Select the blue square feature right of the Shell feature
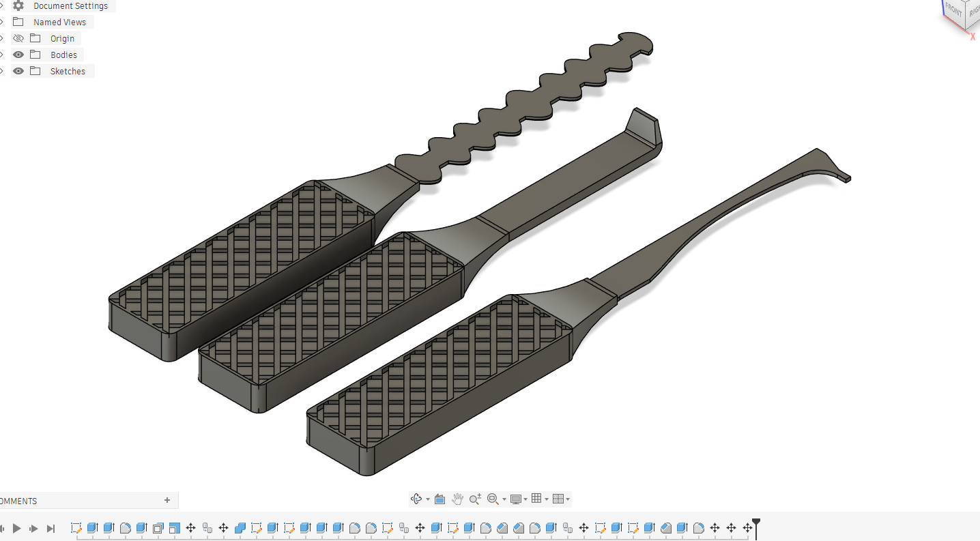Viewport: 980px width, 541px height. pyautogui.click(x=174, y=528)
